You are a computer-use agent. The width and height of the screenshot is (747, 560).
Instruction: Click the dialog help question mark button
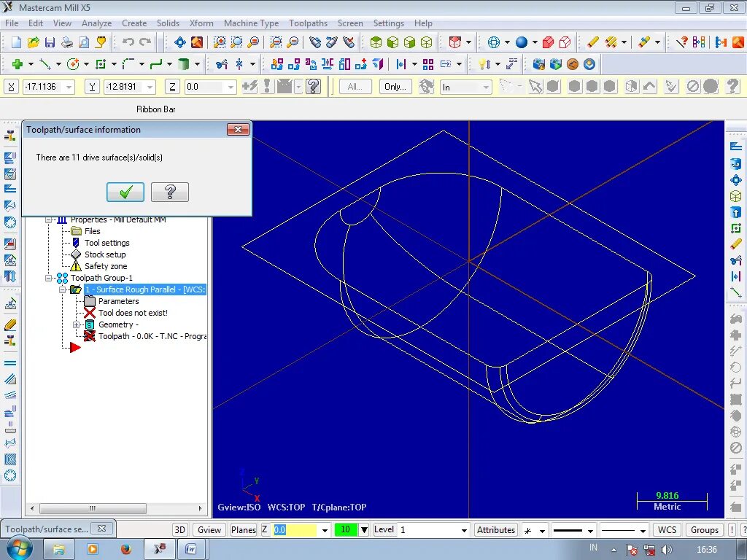170,192
